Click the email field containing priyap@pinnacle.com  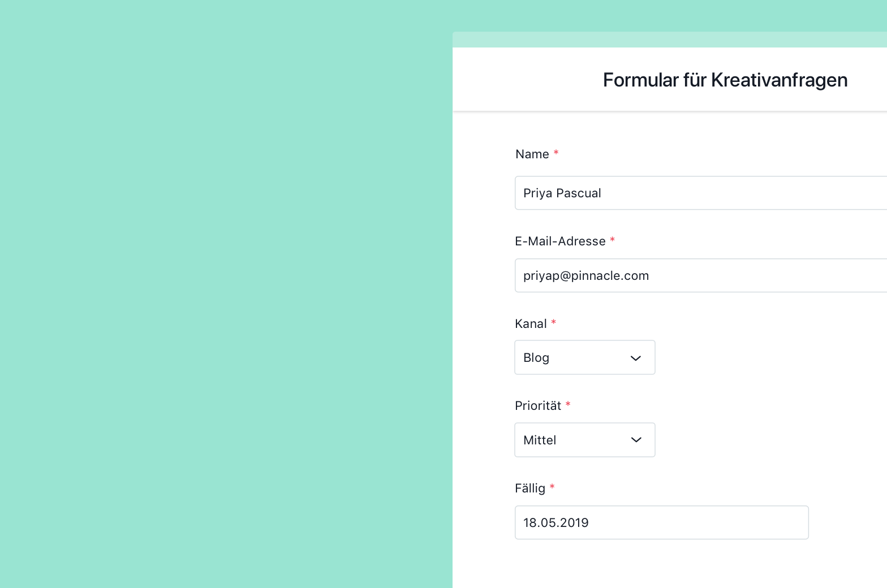point(701,275)
